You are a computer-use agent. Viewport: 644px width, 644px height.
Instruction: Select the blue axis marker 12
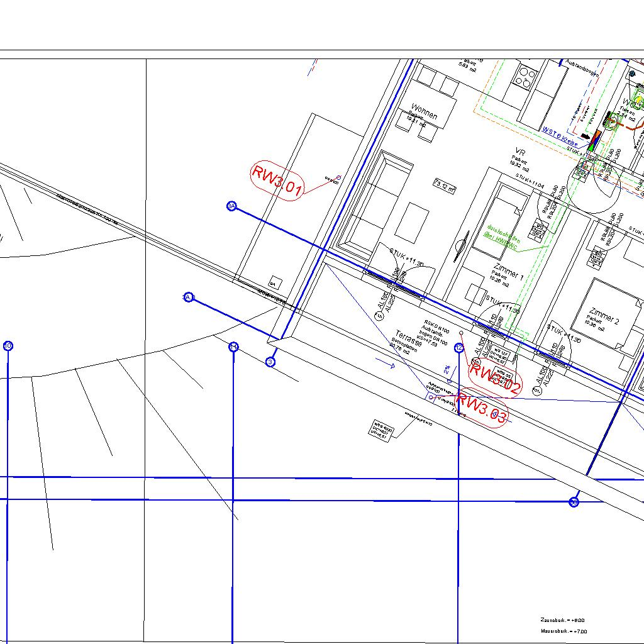pyautogui.click(x=459, y=348)
